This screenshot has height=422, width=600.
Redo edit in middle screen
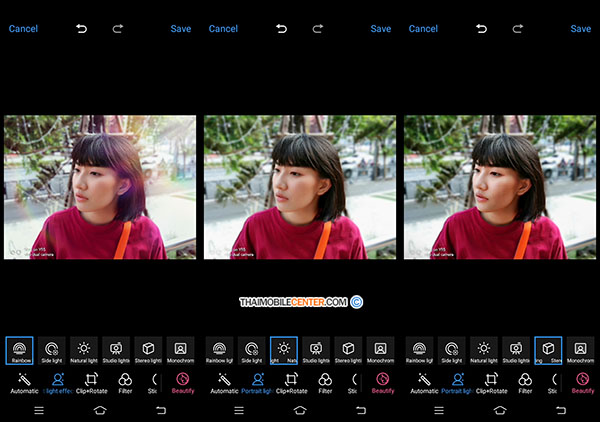pos(318,29)
